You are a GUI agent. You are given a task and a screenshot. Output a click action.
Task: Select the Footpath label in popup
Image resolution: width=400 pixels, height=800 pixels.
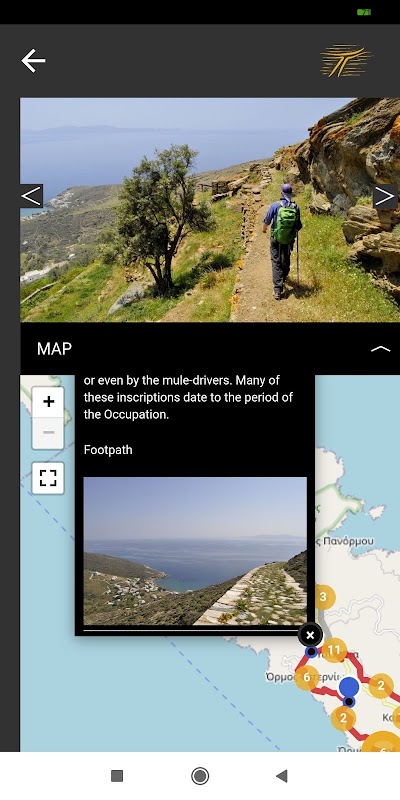click(x=108, y=450)
